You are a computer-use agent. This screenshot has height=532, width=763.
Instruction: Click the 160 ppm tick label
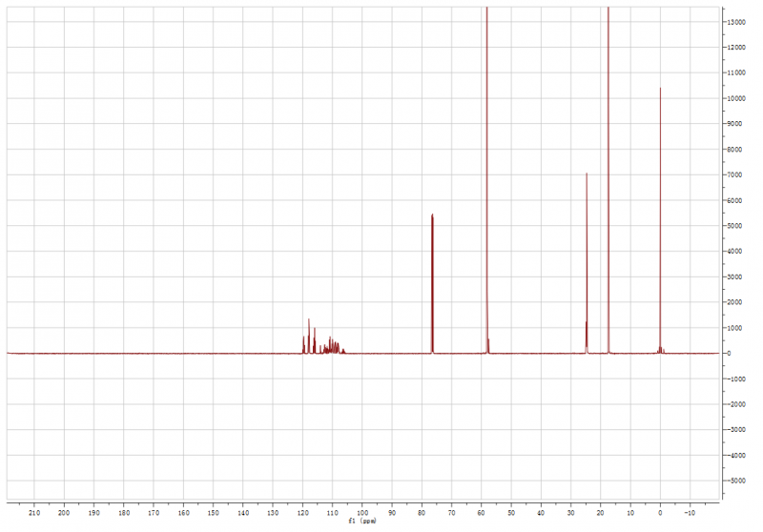point(183,513)
